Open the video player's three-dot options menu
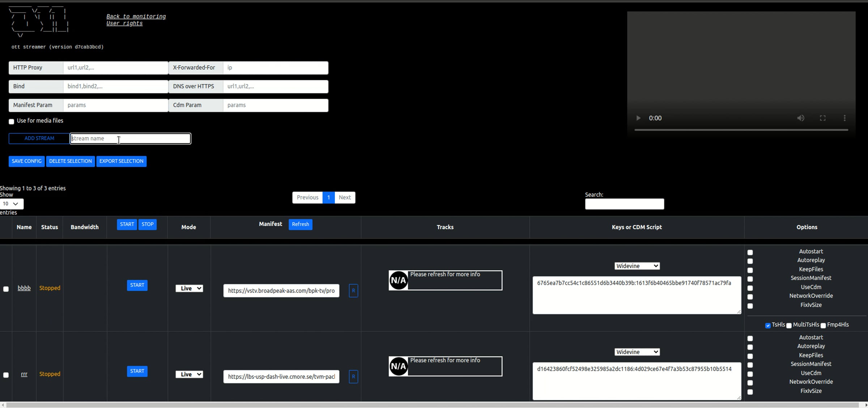This screenshot has width=868, height=408. click(844, 118)
